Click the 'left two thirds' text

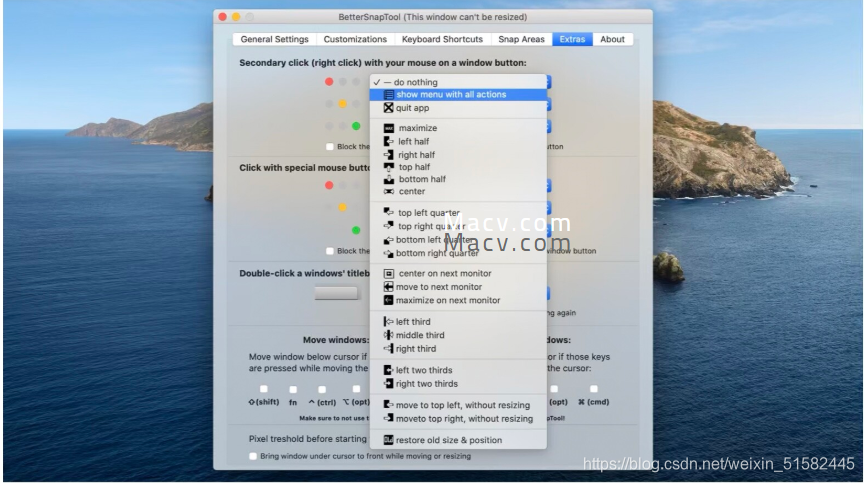pos(424,370)
